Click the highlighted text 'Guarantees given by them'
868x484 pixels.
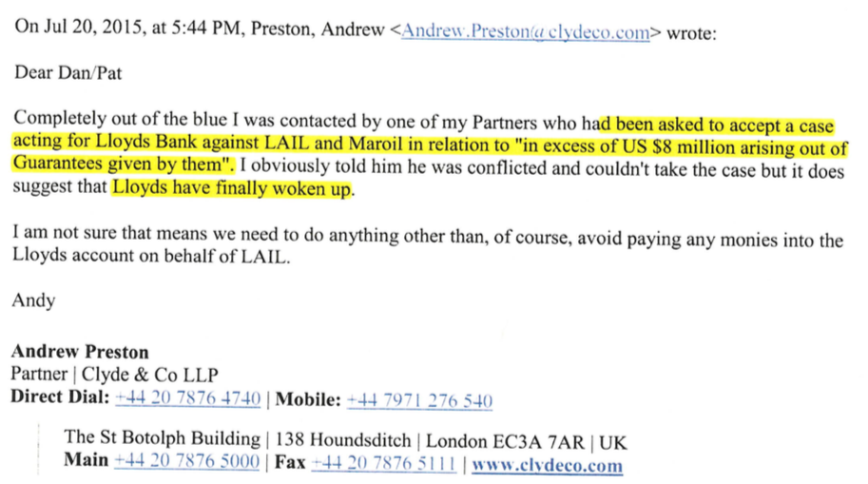117,164
